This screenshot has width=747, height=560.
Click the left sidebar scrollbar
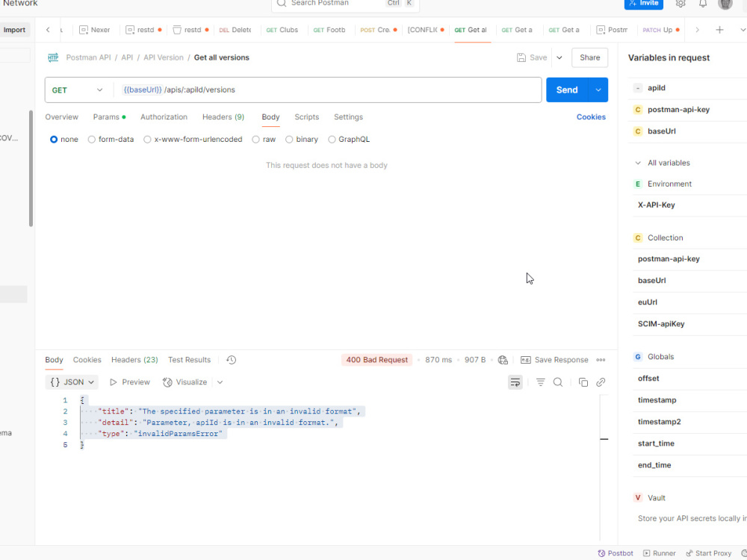tap(31, 169)
